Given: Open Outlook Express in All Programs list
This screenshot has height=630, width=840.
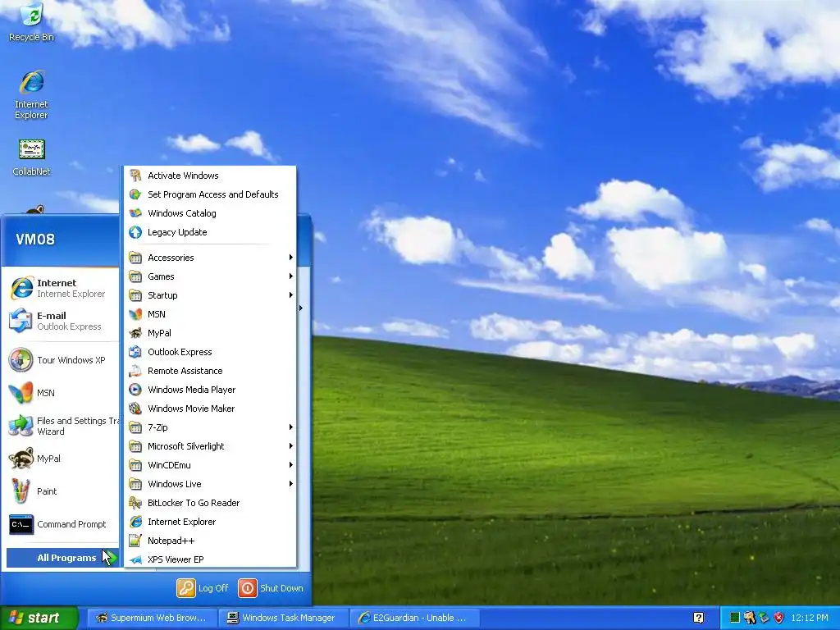Looking at the screenshot, I should (210, 352).
